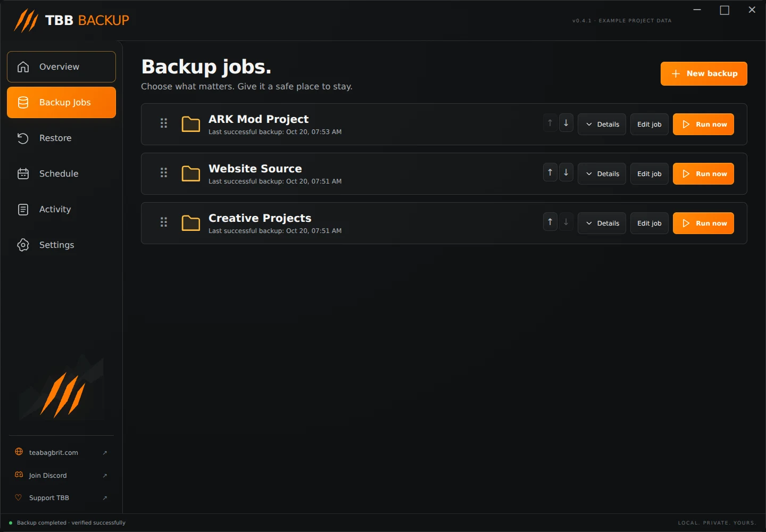Expand Details for ARK Mod Project
Viewport: 766px width, 532px height.
(x=602, y=124)
